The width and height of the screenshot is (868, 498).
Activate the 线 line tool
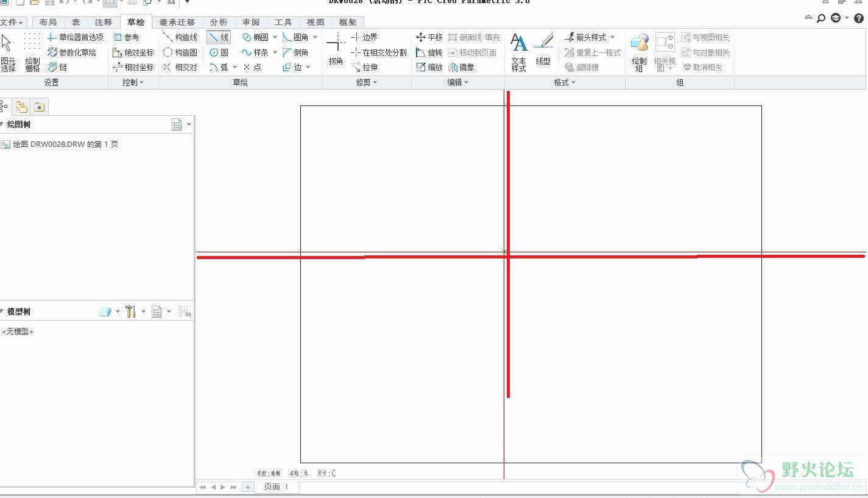(219, 37)
